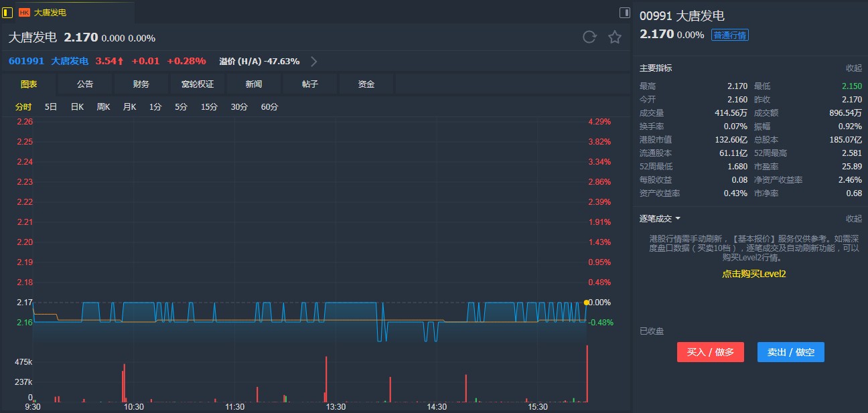Collapse the 逐笔成交 section with 收起
The height and width of the screenshot is (413, 868).
(x=853, y=218)
